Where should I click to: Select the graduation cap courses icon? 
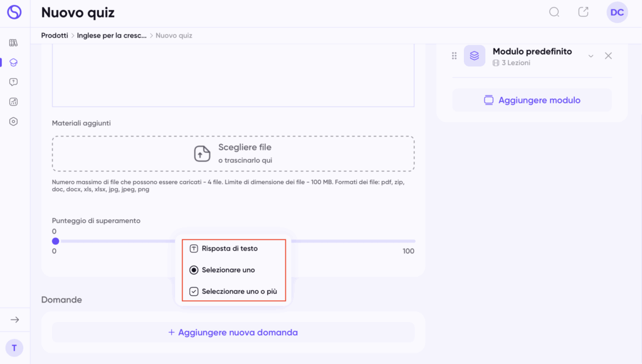(x=14, y=63)
